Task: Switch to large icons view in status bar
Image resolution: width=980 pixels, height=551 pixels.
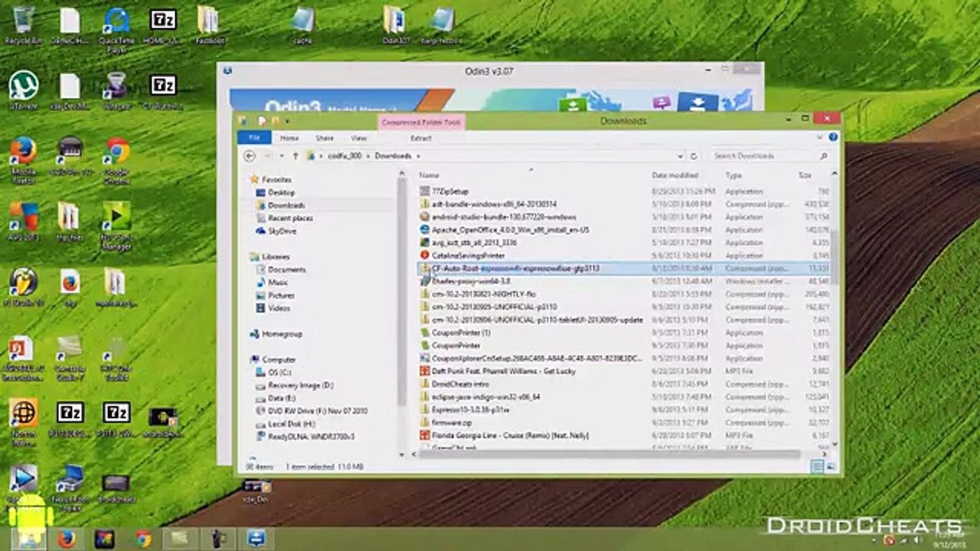Action: pyautogui.click(x=831, y=466)
